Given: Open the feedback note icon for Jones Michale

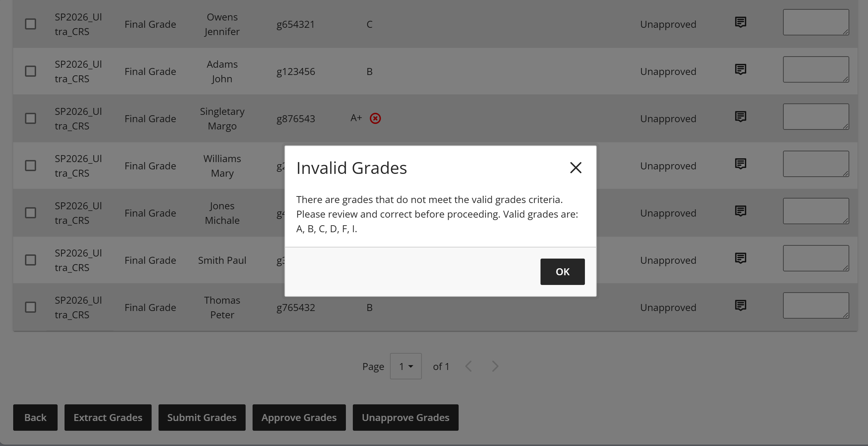Looking at the screenshot, I should tap(741, 211).
